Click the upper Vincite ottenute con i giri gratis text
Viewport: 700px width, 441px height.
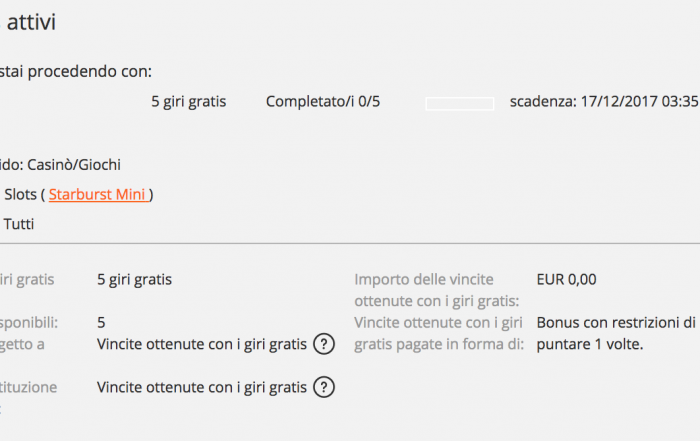pos(202,345)
